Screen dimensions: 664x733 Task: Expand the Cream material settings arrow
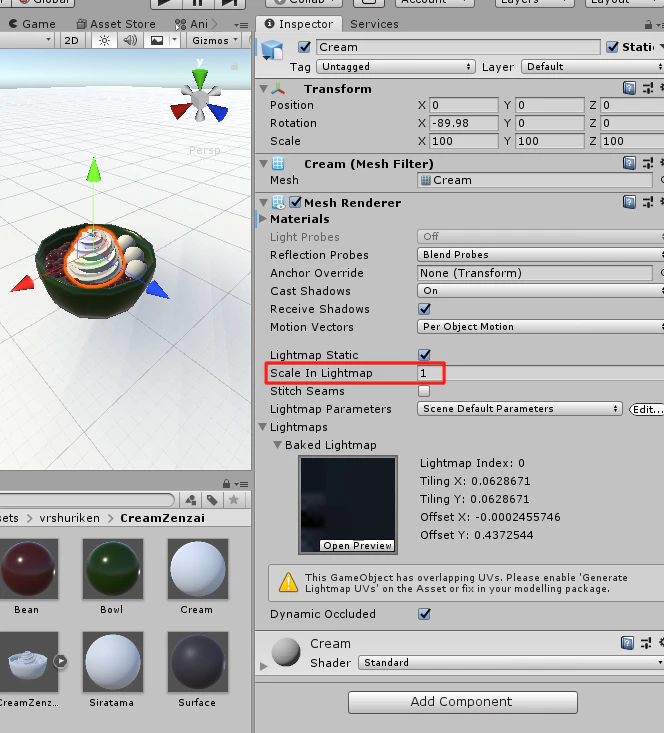pos(264,666)
